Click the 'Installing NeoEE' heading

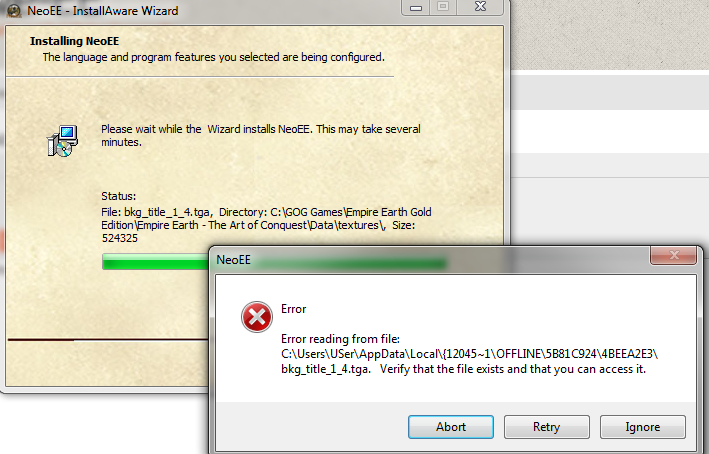[x=74, y=41]
